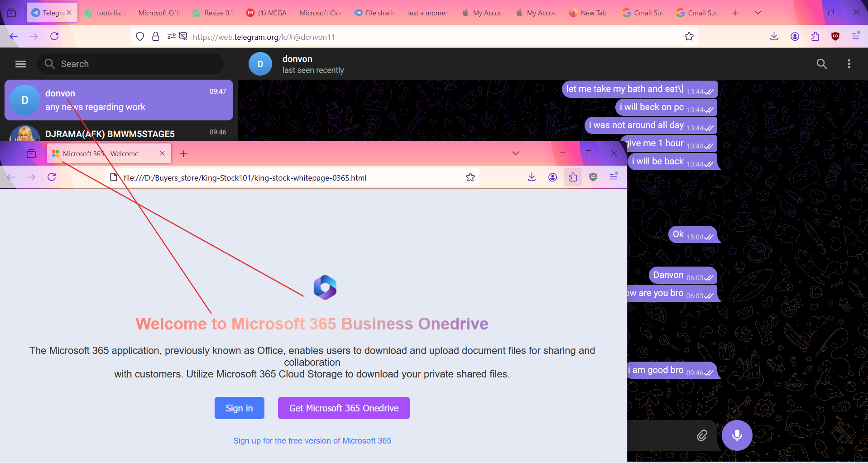
Task: Open application menu in Microsoft 365 window
Action: coord(614,177)
